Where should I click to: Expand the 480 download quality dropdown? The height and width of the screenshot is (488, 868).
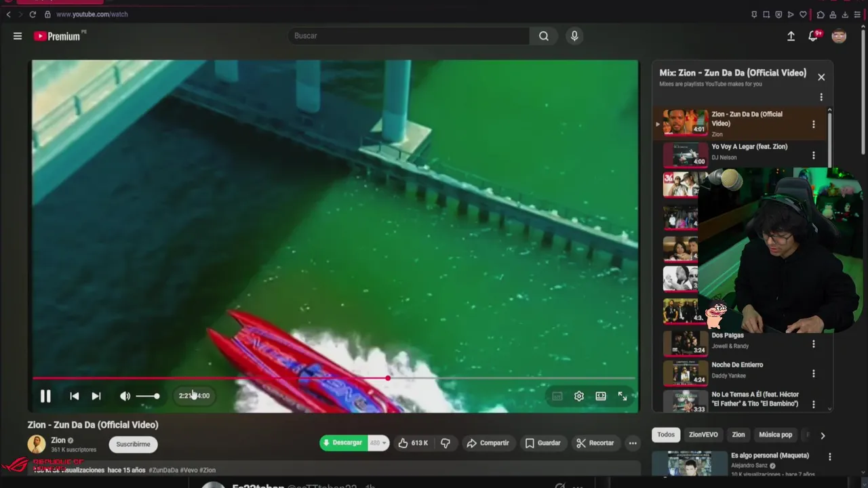pos(378,443)
